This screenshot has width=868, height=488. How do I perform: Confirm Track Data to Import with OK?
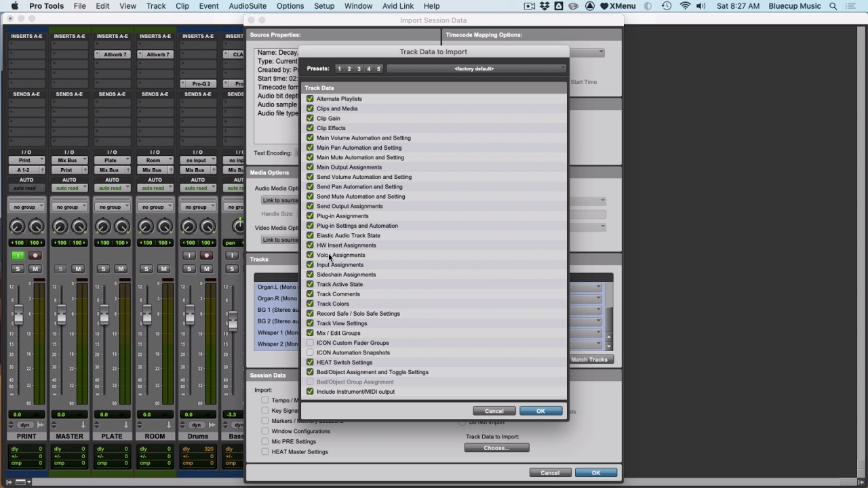click(x=540, y=411)
